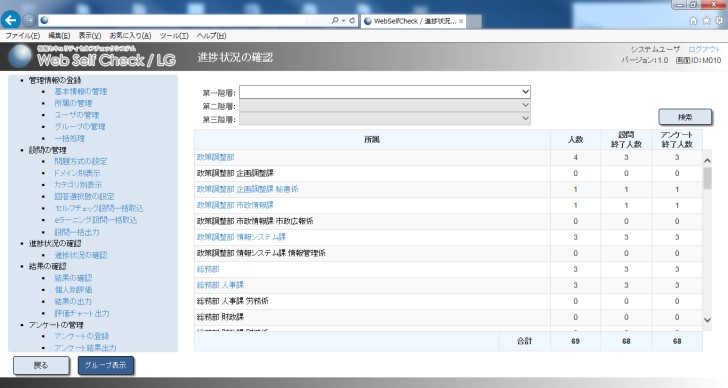Viewport: 728px width, 388px height.
Task: Click the 総務部 人事課 link
Action: (220, 285)
